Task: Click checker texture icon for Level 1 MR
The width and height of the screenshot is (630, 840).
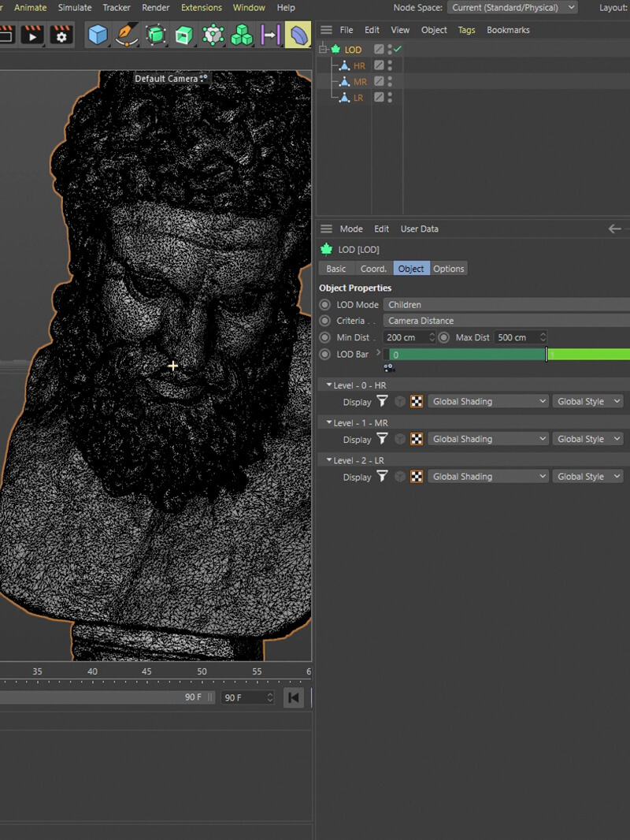Action: click(x=417, y=439)
